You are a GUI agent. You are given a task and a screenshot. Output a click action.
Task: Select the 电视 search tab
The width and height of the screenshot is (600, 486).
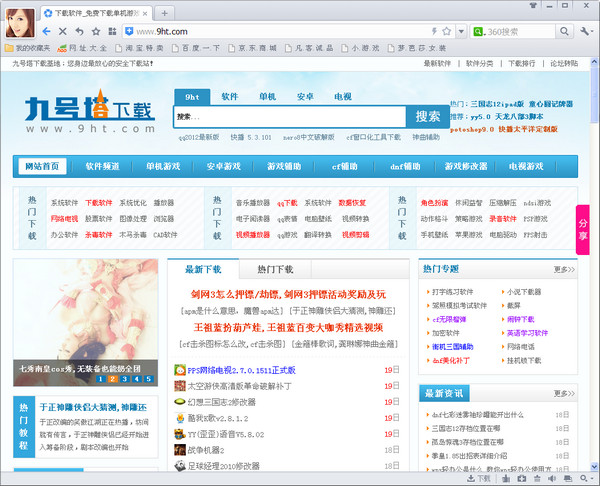(x=342, y=97)
